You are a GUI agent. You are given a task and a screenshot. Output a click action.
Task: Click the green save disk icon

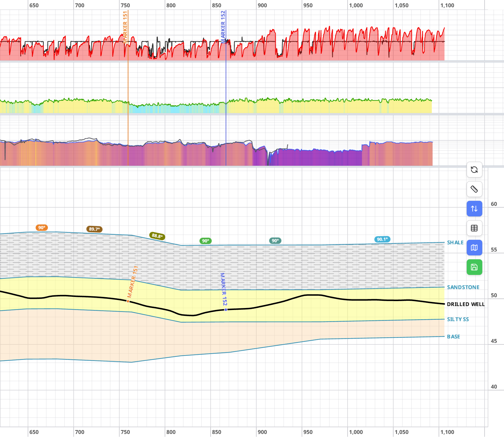tap(474, 267)
